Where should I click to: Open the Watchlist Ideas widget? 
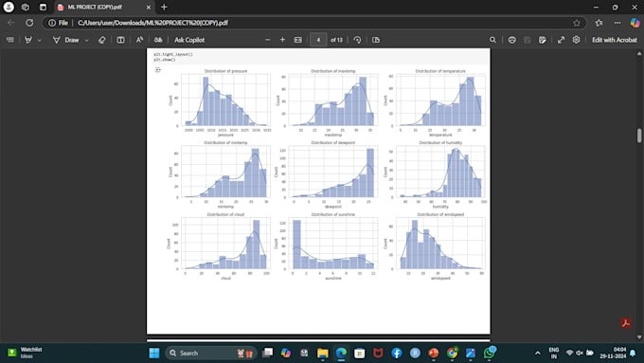(26, 353)
